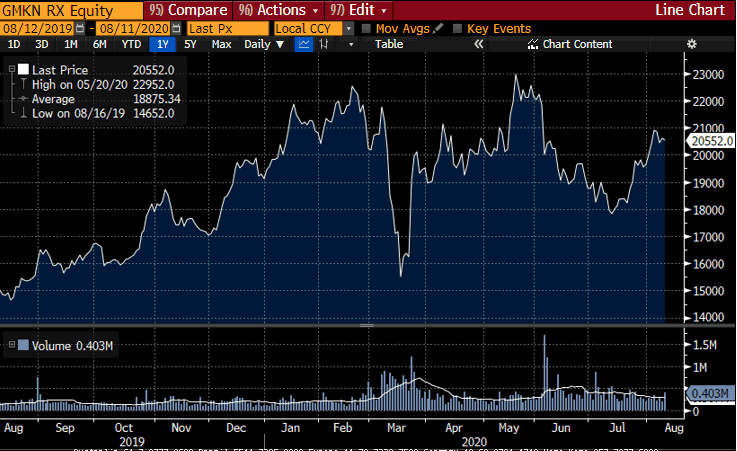
Task: Select the candlestick chart type icon
Action: pyautogui.click(x=324, y=44)
